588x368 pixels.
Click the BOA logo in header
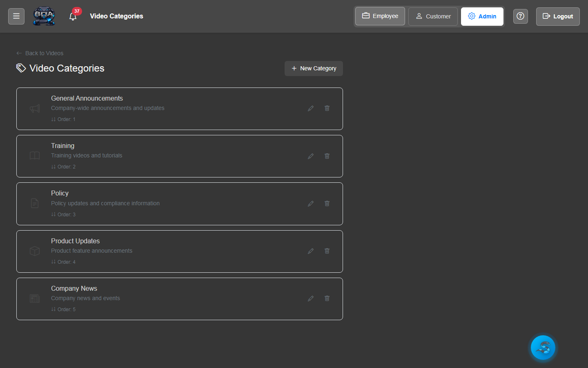[x=44, y=16]
